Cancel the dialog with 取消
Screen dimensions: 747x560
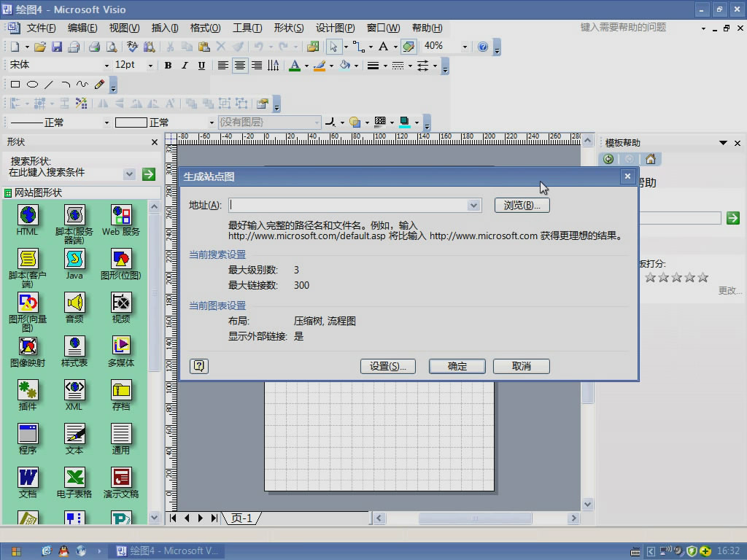point(522,366)
